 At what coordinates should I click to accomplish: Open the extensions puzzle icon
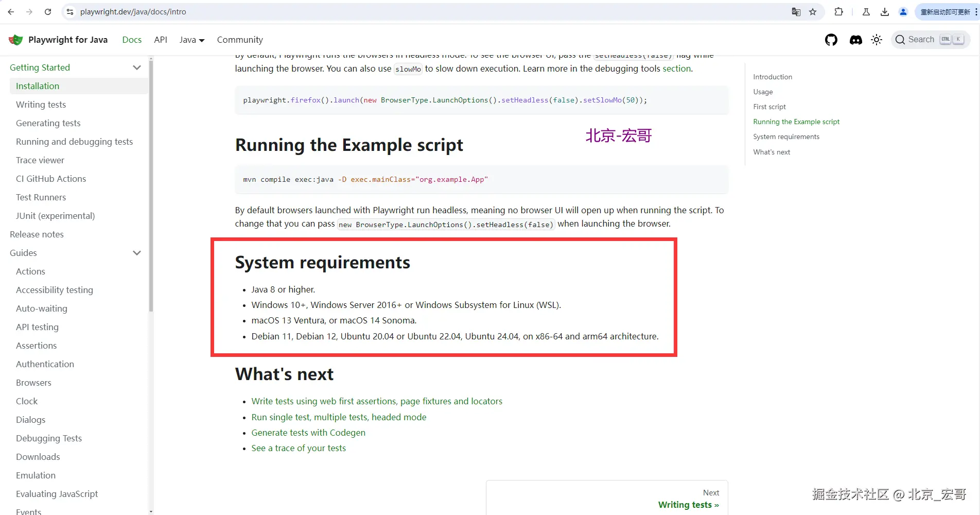(838, 12)
